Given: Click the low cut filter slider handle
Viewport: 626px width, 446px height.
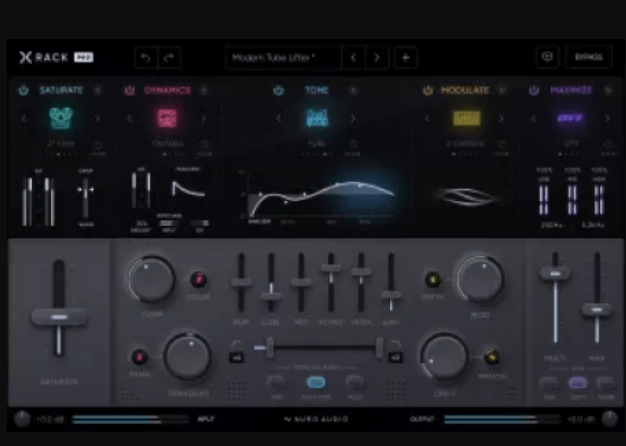Looking at the screenshot, I should coord(270,347).
